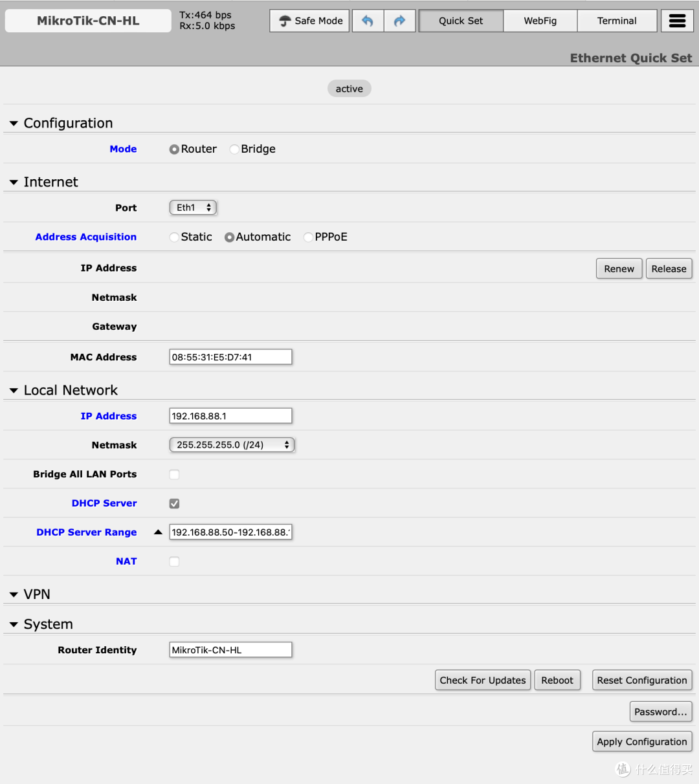Click the Release button
Screen dimensions: 699x784
click(669, 269)
